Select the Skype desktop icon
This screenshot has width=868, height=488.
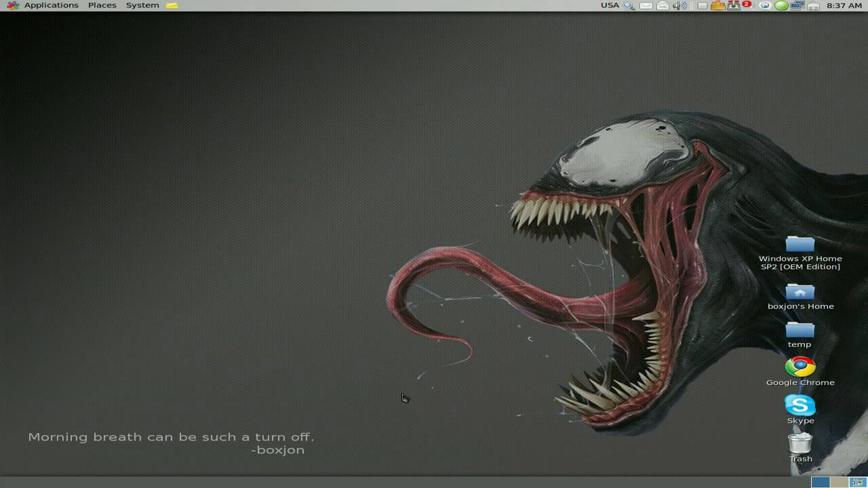pyautogui.click(x=800, y=409)
